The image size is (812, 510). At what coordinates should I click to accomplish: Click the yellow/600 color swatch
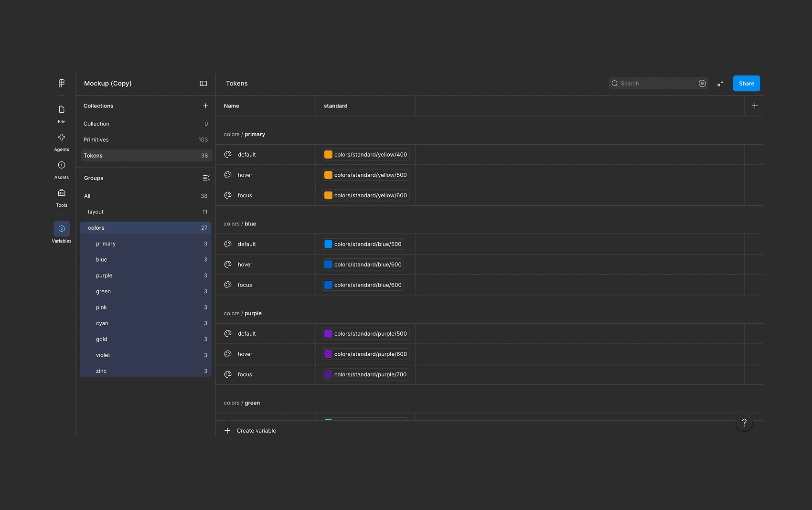(x=328, y=195)
